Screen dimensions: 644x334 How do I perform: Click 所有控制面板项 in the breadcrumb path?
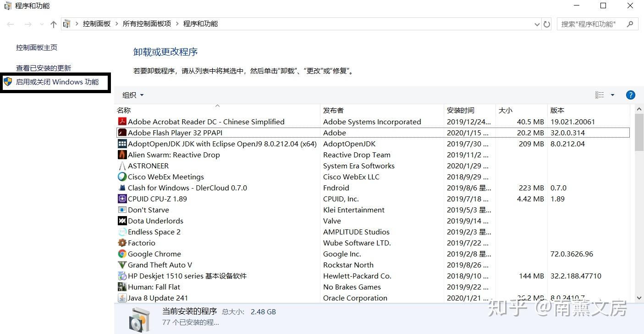point(147,24)
